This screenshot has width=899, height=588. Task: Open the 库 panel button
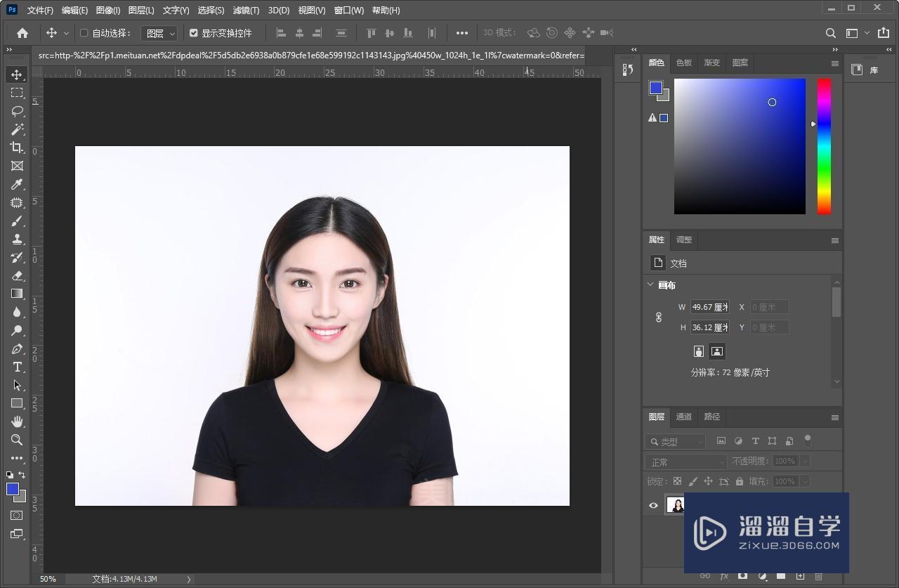(x=866, y=70)
